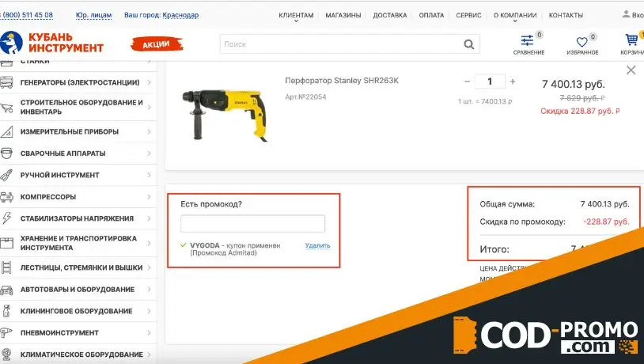Click Удалить to remove the promo code
This screenshot has width=644, height=364.
(x=317, y=245)
